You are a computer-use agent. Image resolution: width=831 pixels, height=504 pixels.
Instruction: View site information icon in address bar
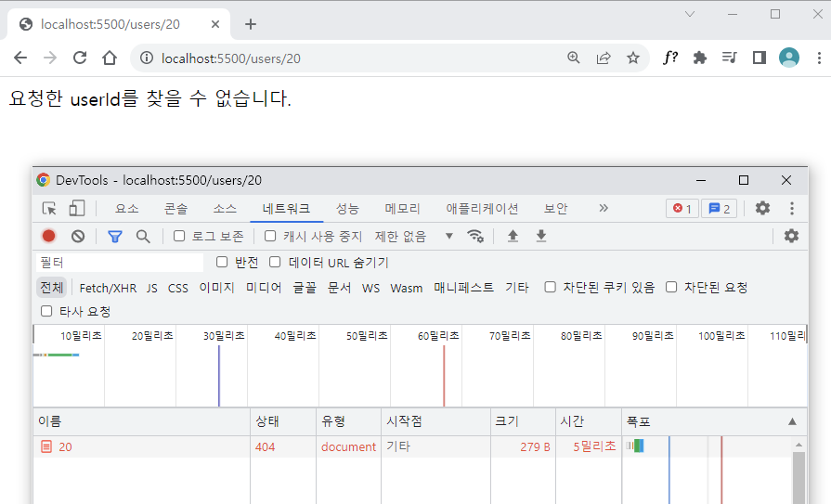pyautogui.click(x=147, y=58)
